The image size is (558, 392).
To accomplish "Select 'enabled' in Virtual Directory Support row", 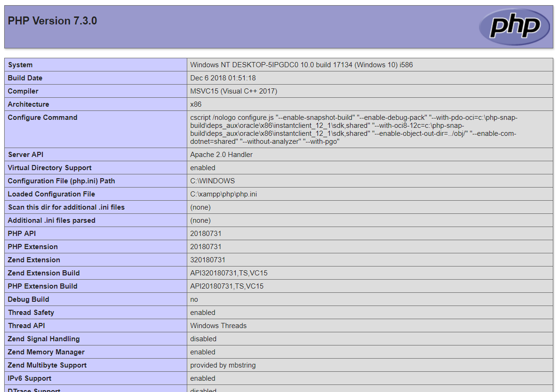I will (202, 168).
